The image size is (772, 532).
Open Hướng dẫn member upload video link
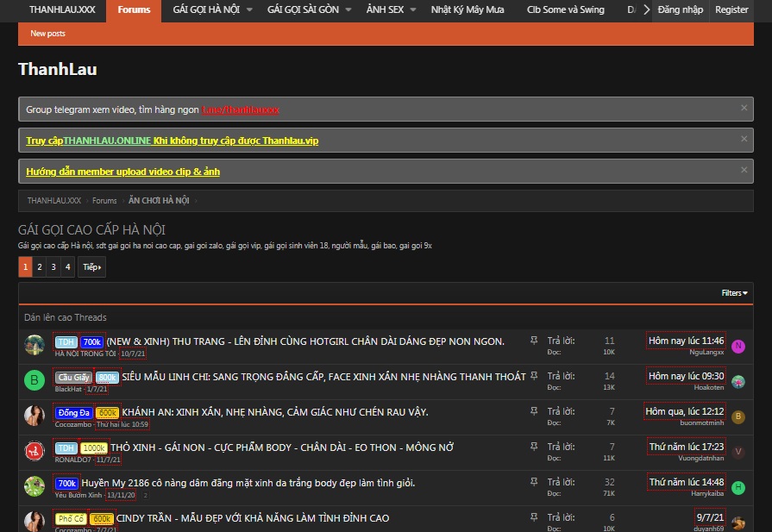click(x=123, y=172)
